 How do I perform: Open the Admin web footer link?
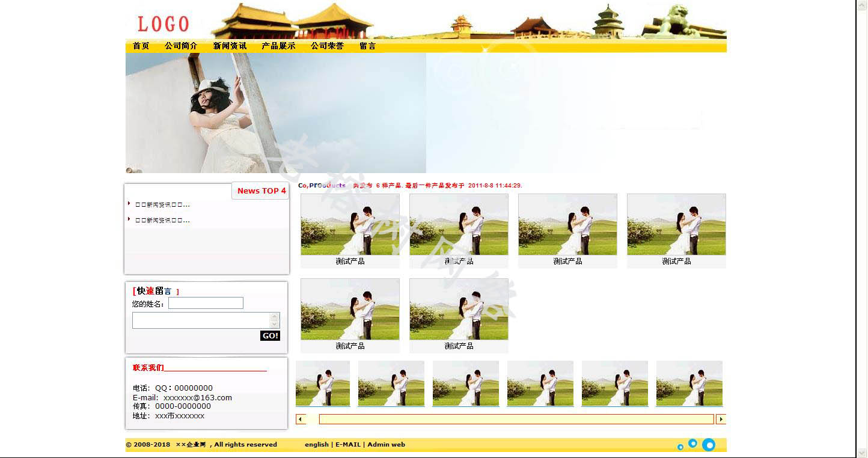pyautogui.click(x=386, y=445)
